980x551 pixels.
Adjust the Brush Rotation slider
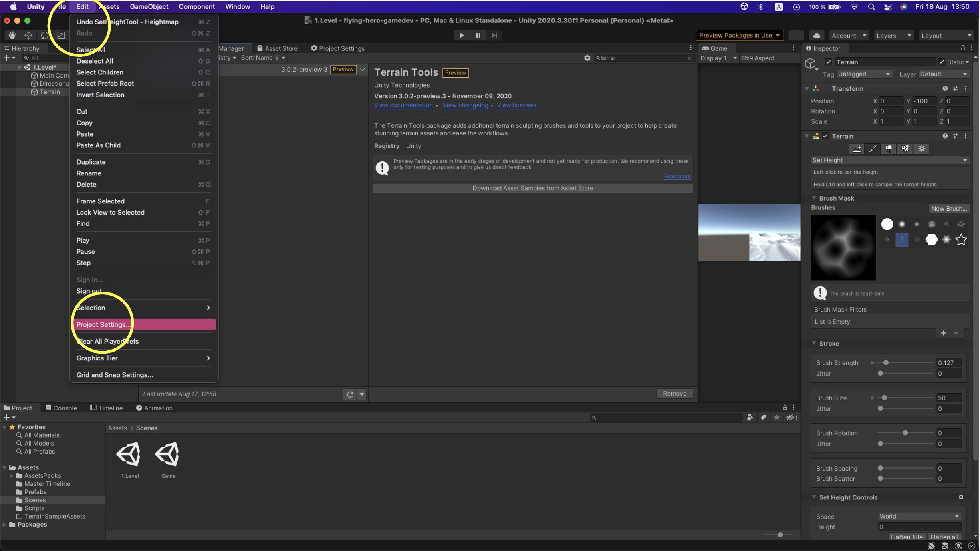[x=905, y=433]
